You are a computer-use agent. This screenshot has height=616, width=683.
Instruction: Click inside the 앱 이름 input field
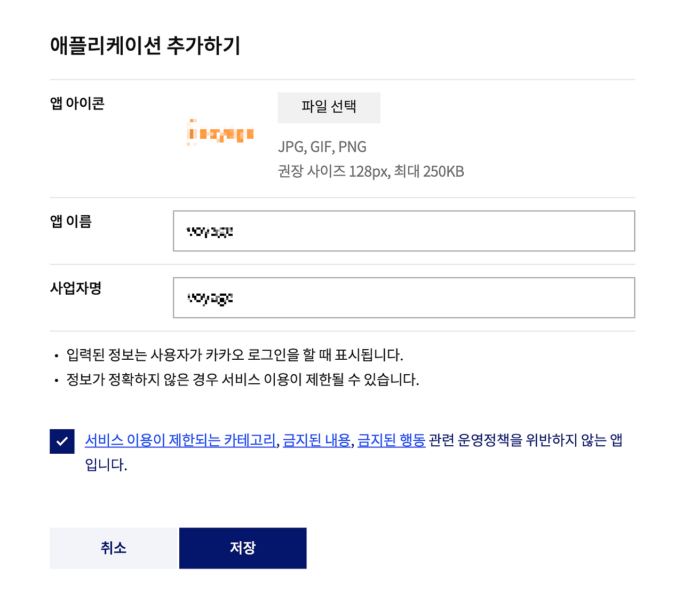403,231
